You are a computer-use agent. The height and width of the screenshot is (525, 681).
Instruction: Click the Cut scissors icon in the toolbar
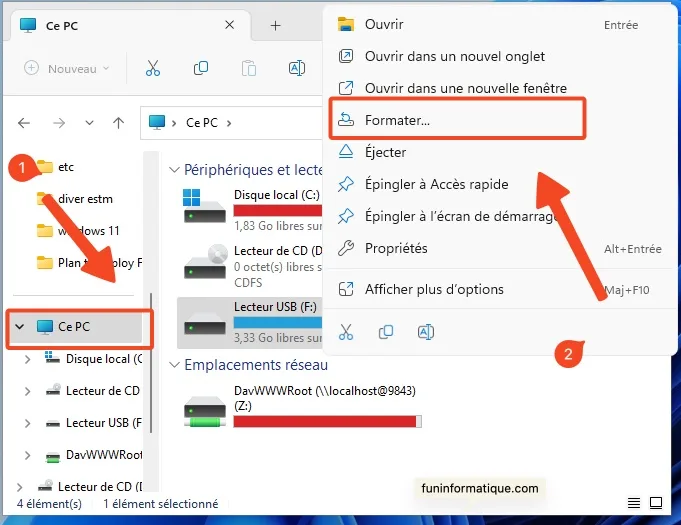pos(152,68)
